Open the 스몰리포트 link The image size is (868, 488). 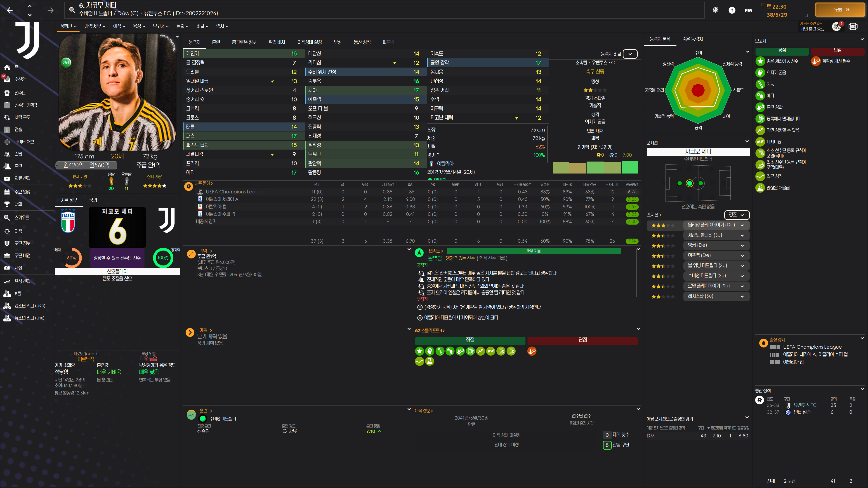[430, 331]
